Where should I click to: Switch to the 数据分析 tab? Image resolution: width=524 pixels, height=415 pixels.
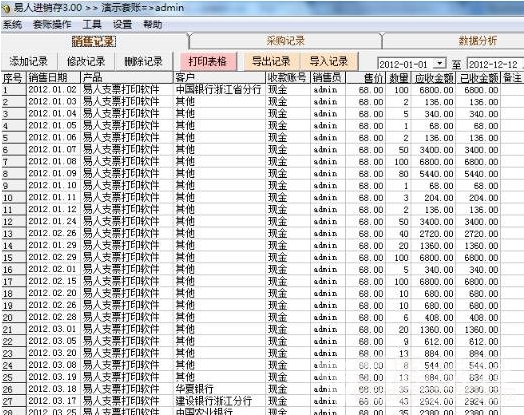pyautogui.click(x=477, y=41)
